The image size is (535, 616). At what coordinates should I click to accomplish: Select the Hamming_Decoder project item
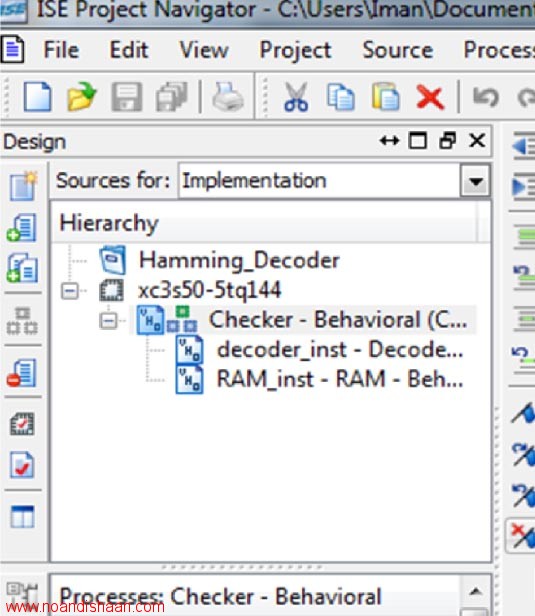pos(239,261)
